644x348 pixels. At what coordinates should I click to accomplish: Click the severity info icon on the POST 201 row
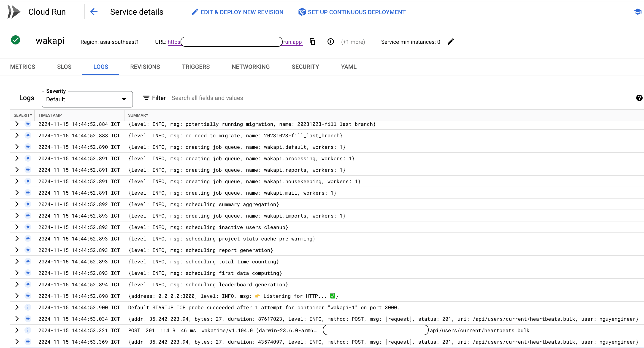(x=28, y=330)
